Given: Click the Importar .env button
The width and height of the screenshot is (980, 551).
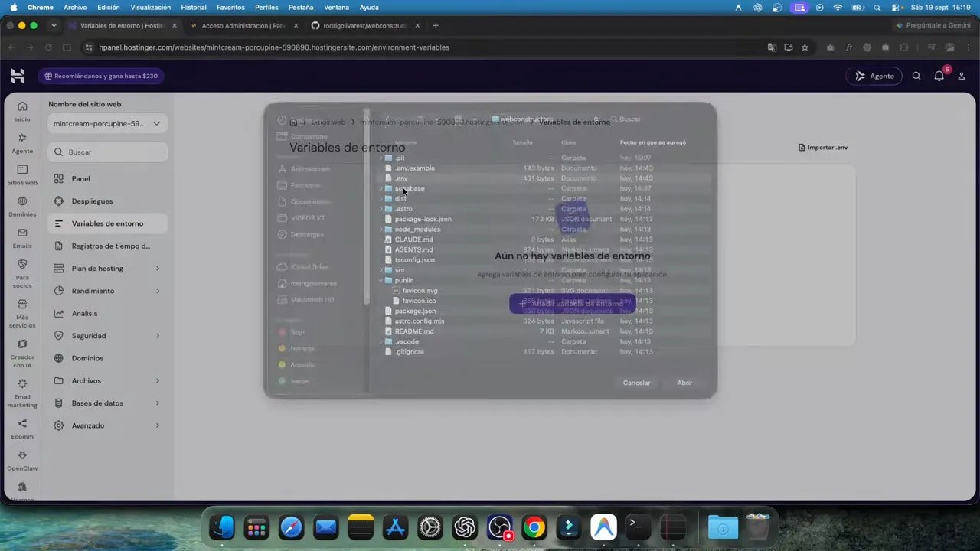Looking at the screenshot, I should pos(823,148).
